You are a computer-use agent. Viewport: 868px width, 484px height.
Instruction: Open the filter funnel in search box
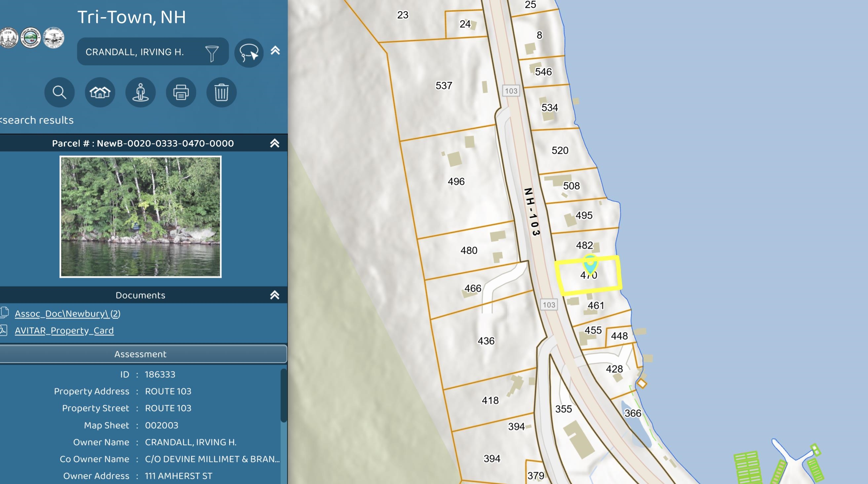tap(212, 53)
